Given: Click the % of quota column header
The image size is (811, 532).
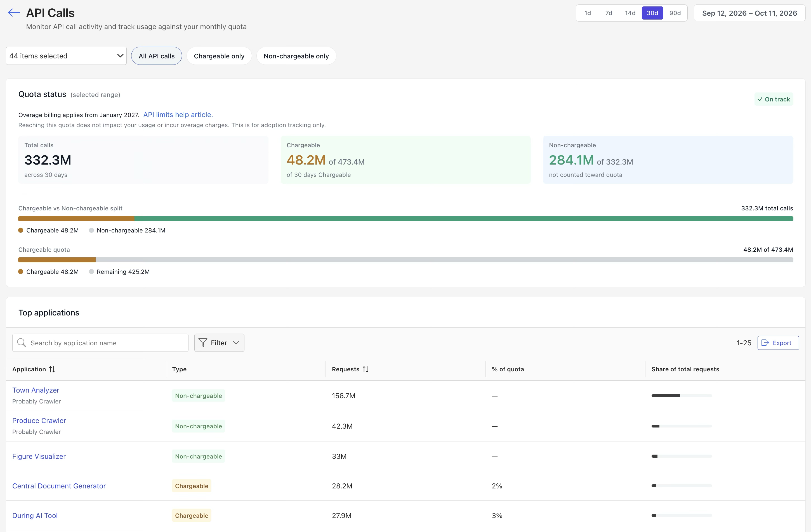Looking at the screenshot, I should [x=508, y=369].
